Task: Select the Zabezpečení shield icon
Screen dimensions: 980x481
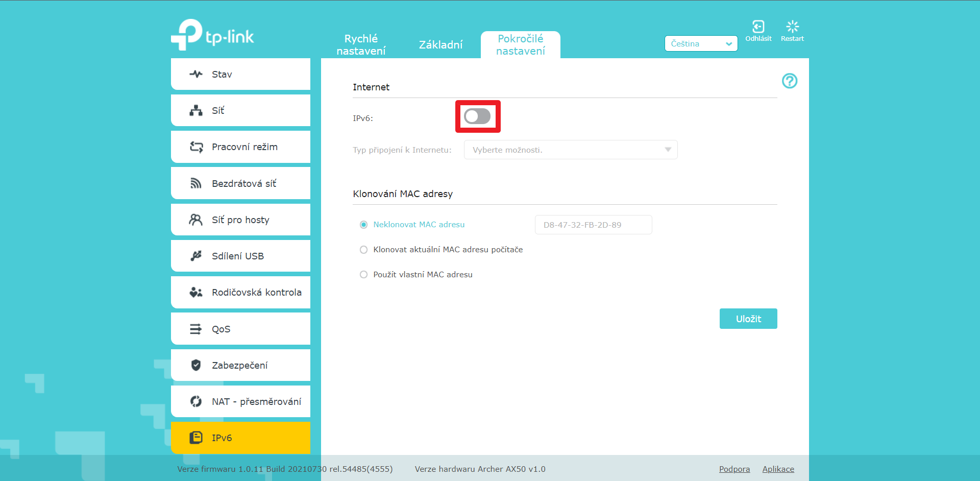Action: click(196, 365)
